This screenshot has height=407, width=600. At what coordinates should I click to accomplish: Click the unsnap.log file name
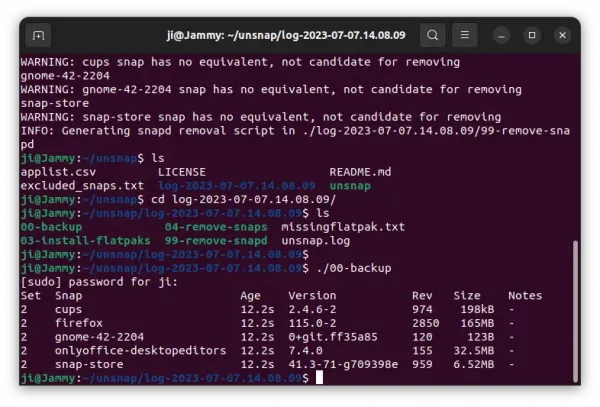click(316, 241)
